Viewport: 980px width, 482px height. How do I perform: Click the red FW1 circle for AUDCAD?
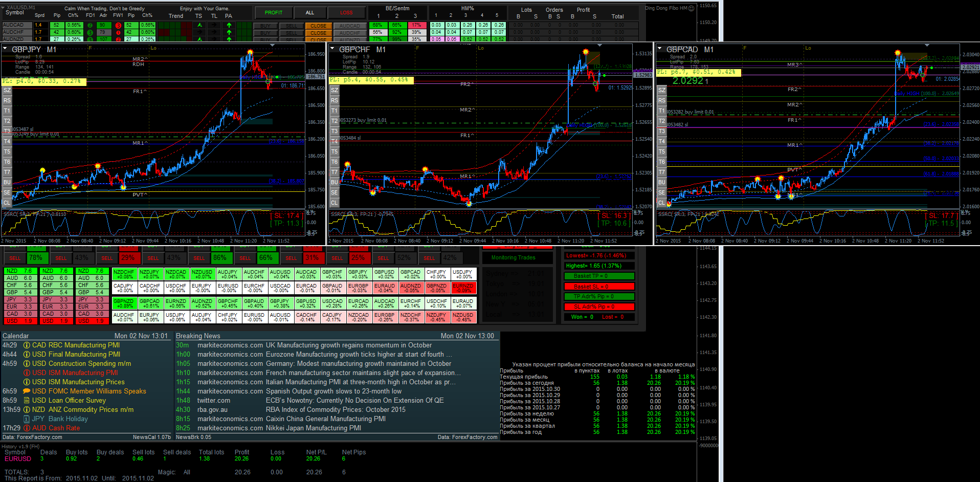tap(118, 25)
